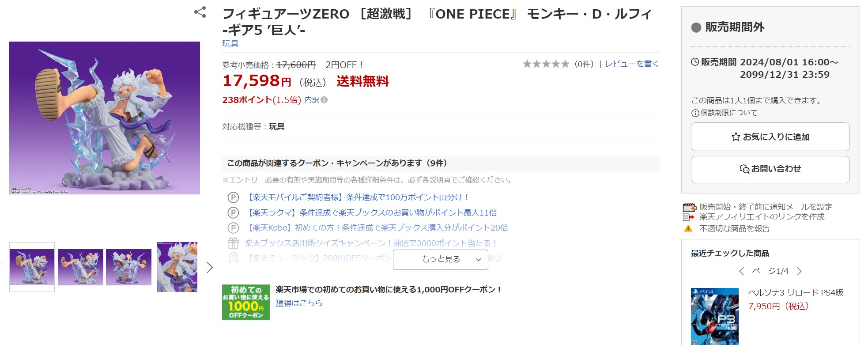The image size is (868, 345).
Task: Open ペルソナ3 リロード PS4版 product image
Action: click(x=714, y=316)
